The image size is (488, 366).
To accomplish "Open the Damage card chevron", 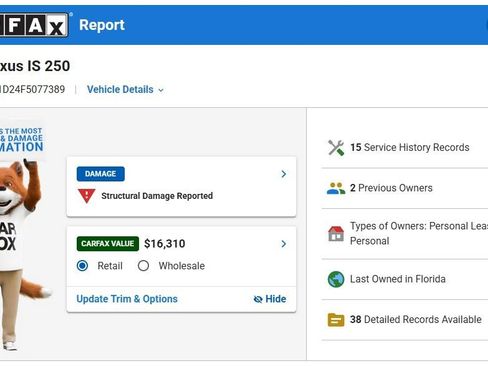I will click(x=284, y=174).
